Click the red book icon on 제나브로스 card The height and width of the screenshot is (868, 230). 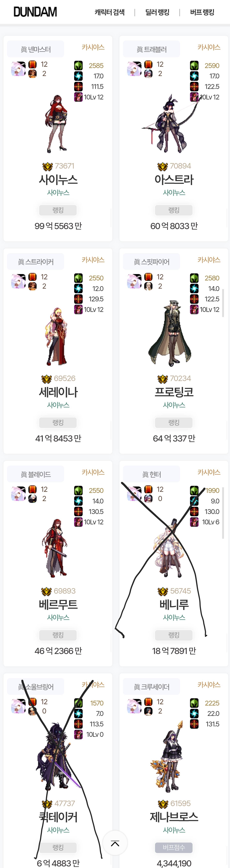pyautogui.click(x=148, y=702)
